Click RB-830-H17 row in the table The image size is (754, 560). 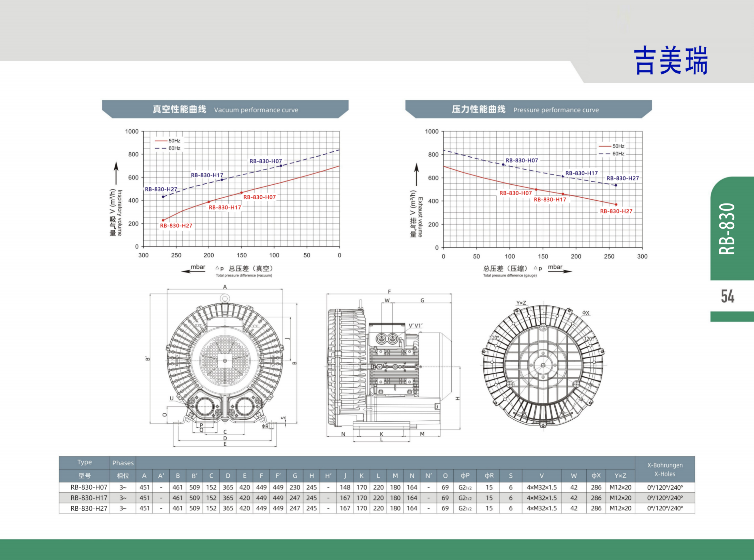(x=377, y=498)
